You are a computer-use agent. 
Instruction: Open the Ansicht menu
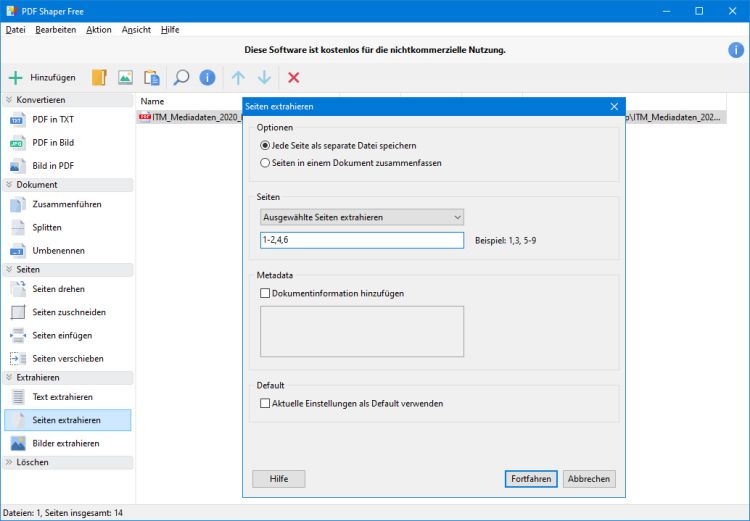point(136,30)
